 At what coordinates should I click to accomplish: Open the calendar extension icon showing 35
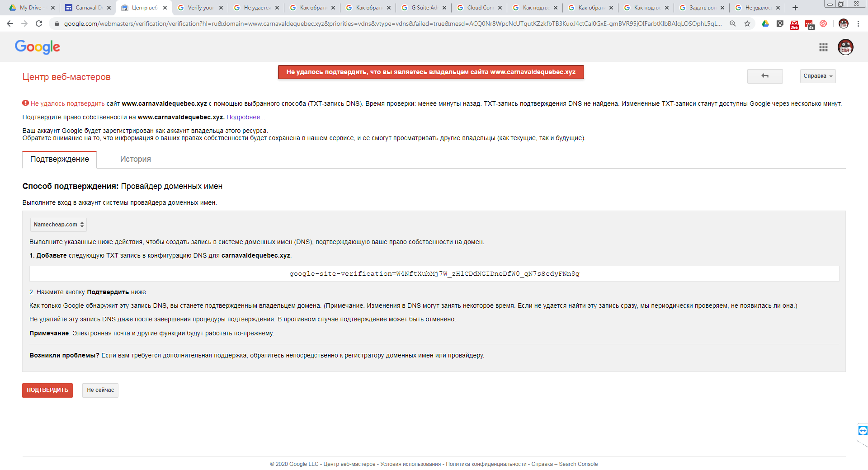coord(809,24)
